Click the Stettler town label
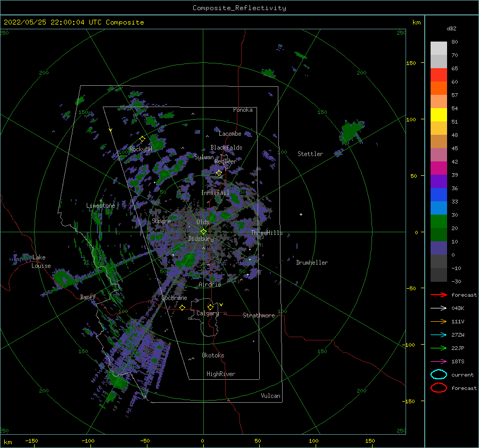 pyautogui.click(x=310, y=154)
